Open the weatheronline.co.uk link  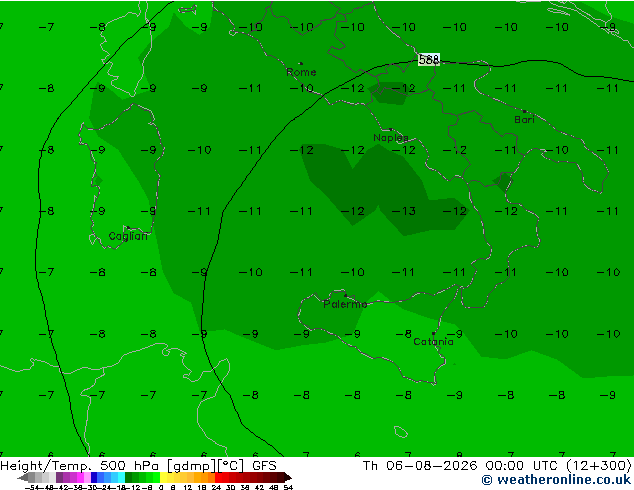(x=556, y=480)
